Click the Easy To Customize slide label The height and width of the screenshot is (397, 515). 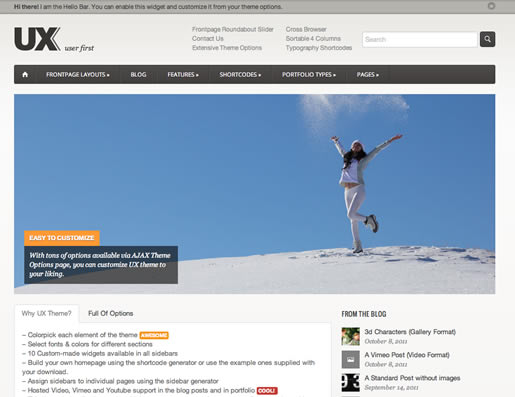[62, 238]
